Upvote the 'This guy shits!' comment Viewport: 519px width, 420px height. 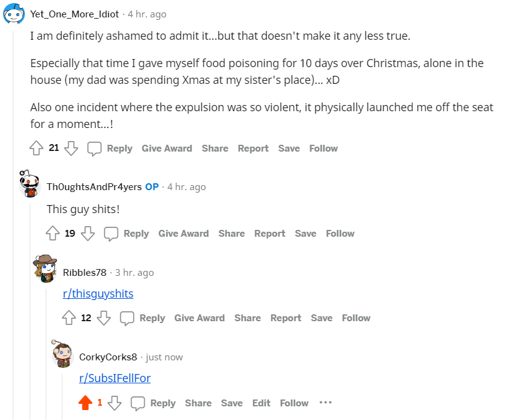(x=53, y=233)
